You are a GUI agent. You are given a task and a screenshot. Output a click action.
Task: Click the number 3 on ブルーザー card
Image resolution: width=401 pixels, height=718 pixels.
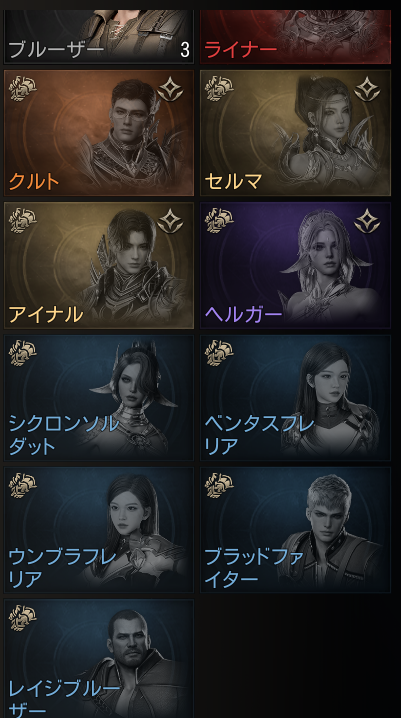pyautogui.click(x=184, y=50)
